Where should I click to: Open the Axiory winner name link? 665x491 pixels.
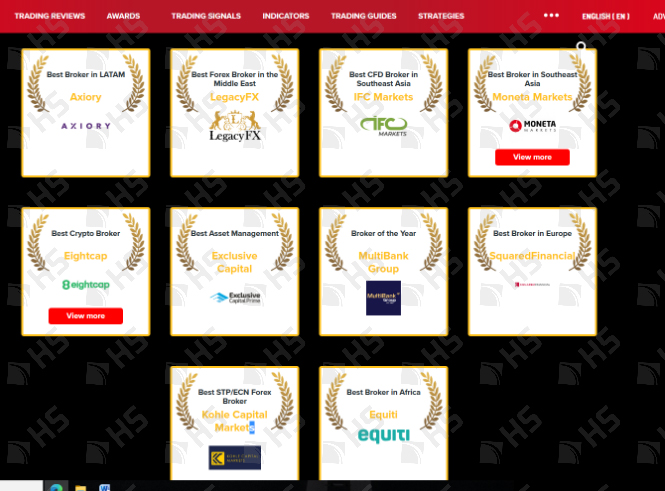pyautogui.click(x=86, y=97)
